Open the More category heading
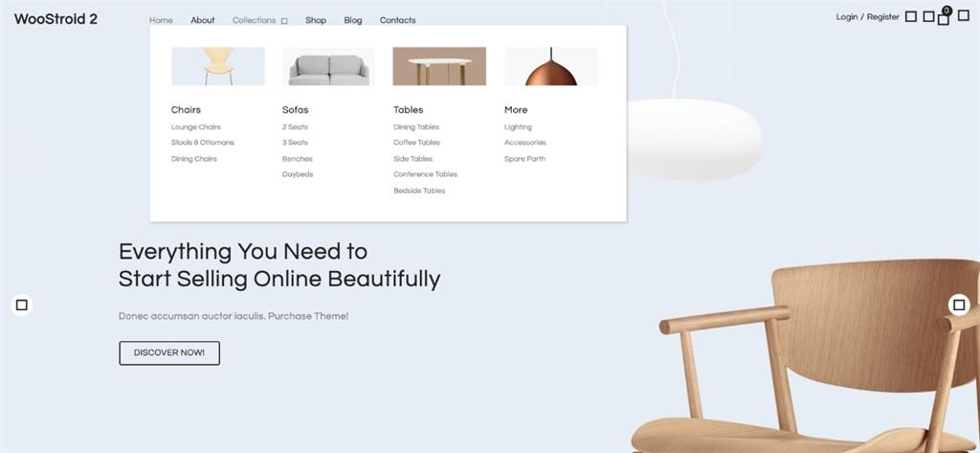This screenshot has height=453, width=980. click(x=516, y=109)
